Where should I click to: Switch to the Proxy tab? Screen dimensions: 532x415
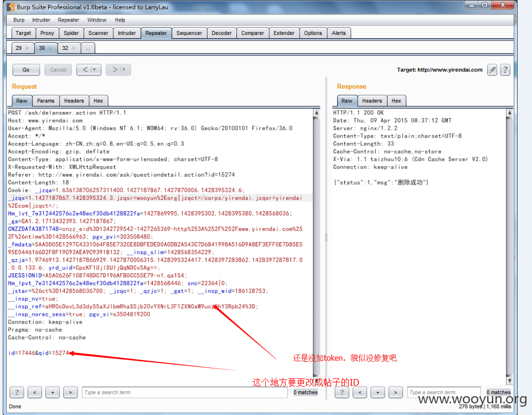[x=47, y=33]
